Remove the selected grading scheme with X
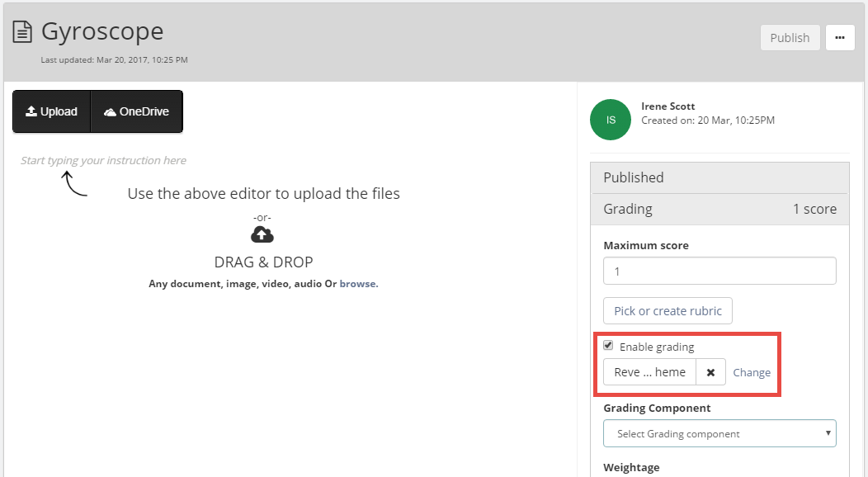The image size is (868, 477). coord(710,372)
